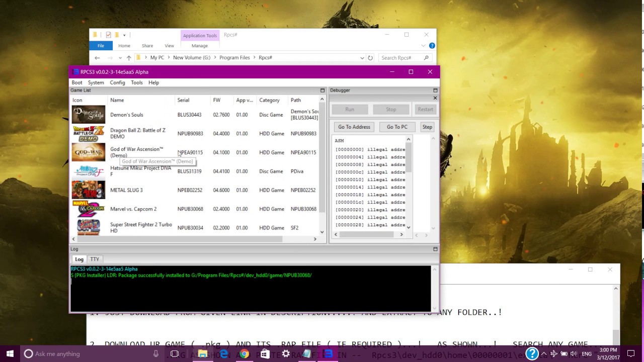Select the METAL SLUG 3 icon
The height and width of the screenshot is (362, 644).
point(89,190)
